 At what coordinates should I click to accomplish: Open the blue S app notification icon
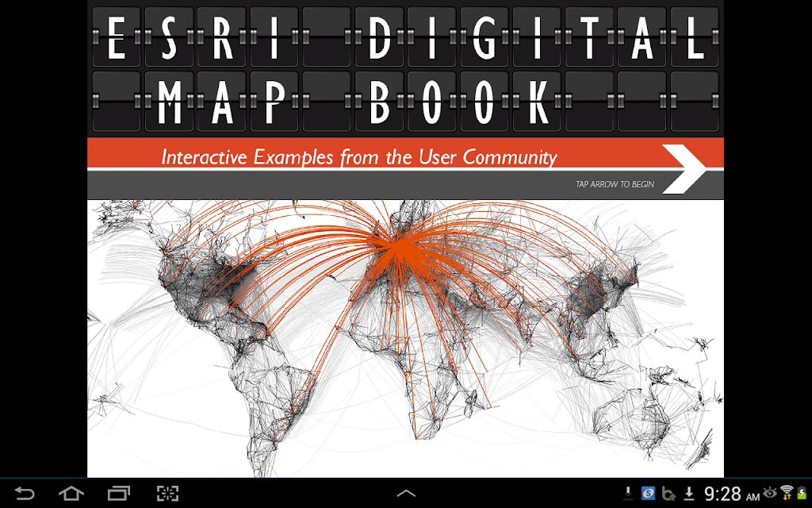pyautogui.click(x=648, y=493)
